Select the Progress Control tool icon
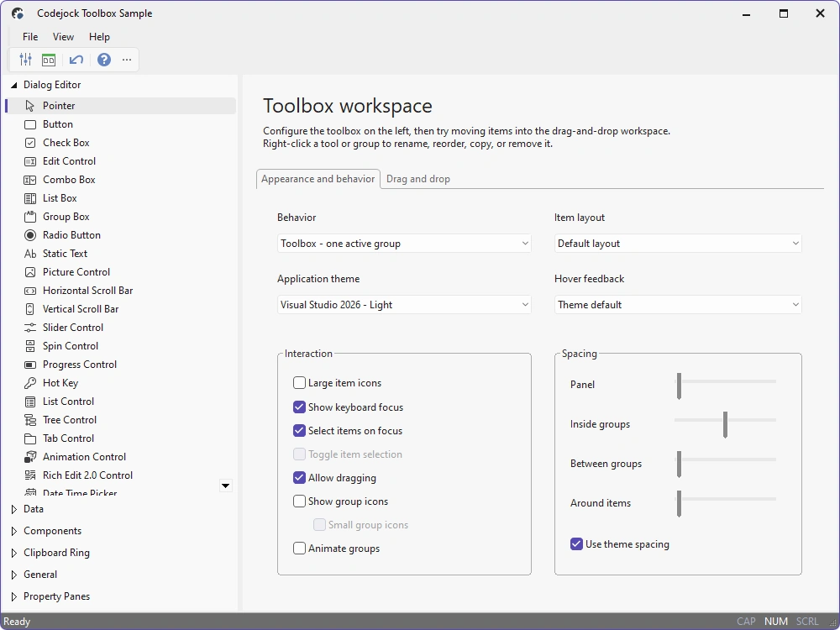840x630 pixels. tap(30, 365)
